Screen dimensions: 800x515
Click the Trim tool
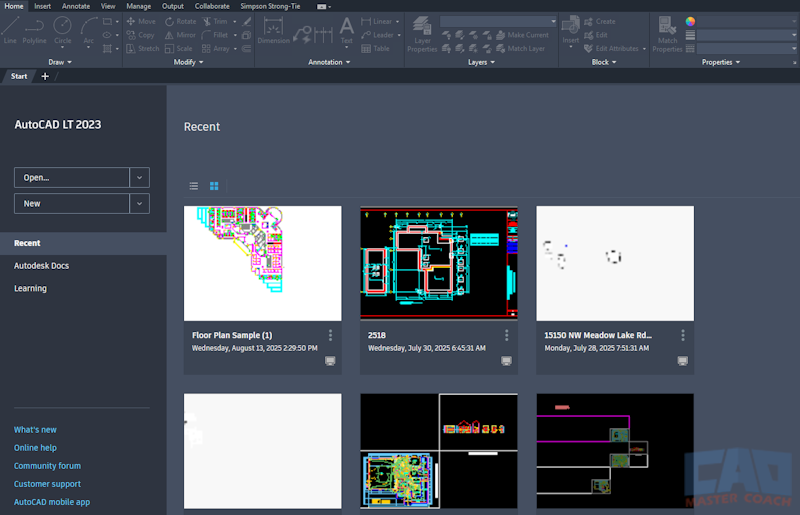[215, 21]
